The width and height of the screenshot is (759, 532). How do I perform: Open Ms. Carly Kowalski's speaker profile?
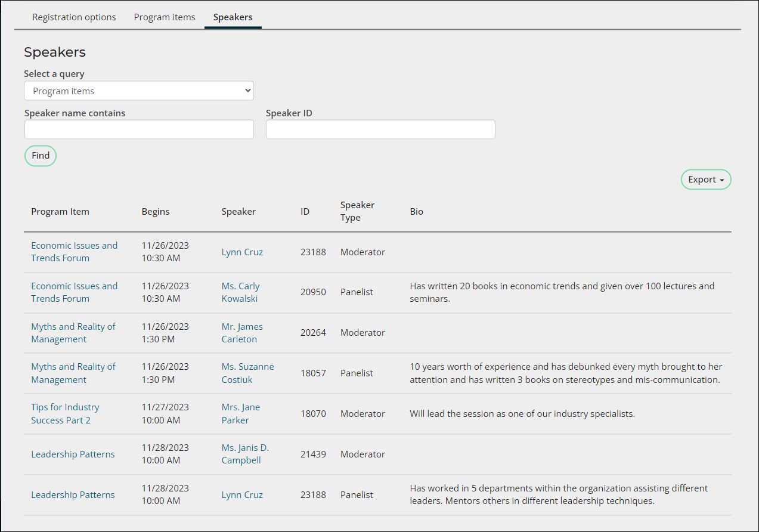tap(241, 292)
